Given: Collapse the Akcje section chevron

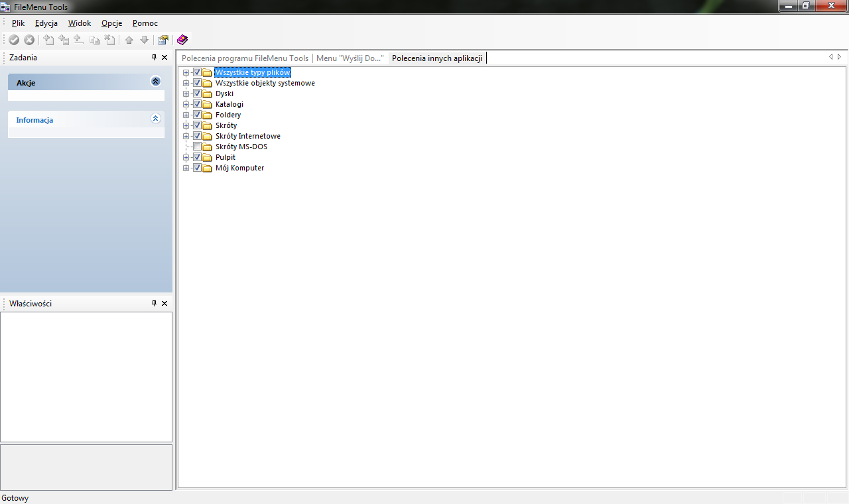Looking at the screenshot, I should click(156, 82).
